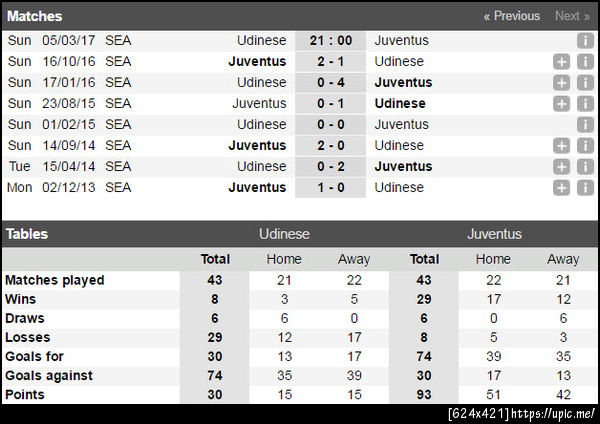Screen dimensions: 600x424
Task: Open SEA competition link for 05/03/17
Action: [118, 41]
